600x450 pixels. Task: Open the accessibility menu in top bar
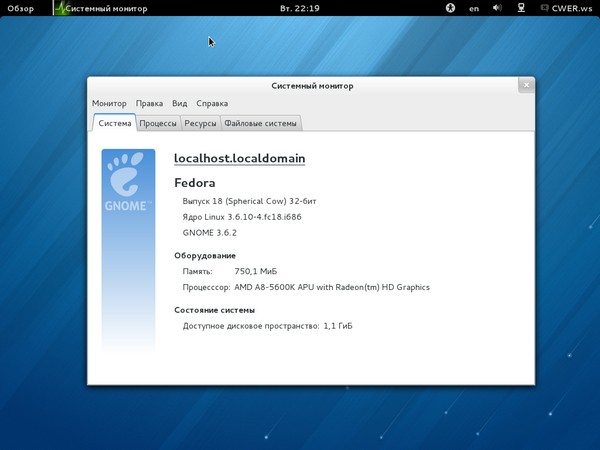click(x=450, y=8)
